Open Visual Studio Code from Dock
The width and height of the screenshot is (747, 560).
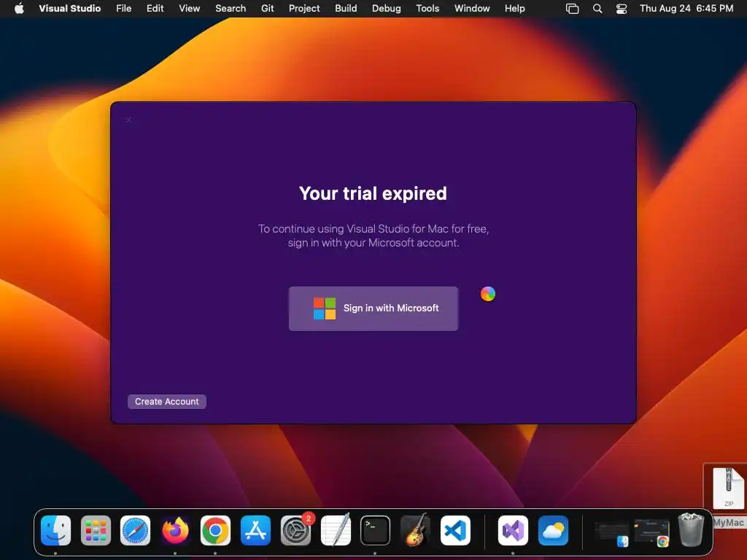[455, 530]
